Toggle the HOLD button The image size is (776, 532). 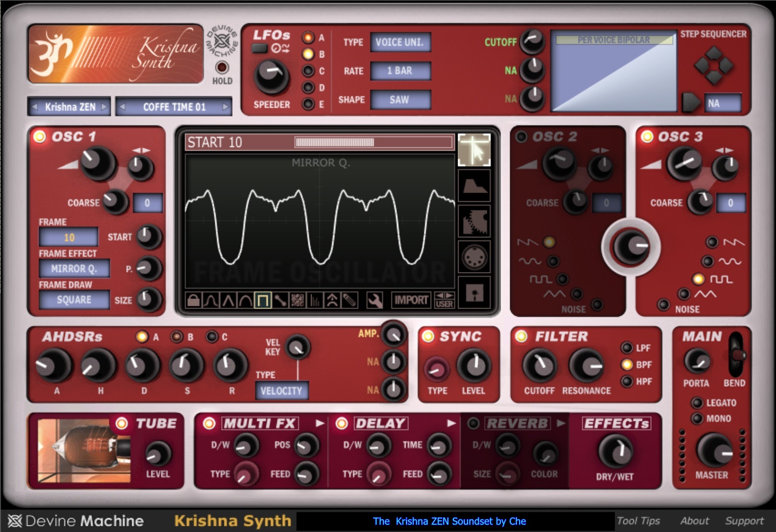click(x=222, y=67)
